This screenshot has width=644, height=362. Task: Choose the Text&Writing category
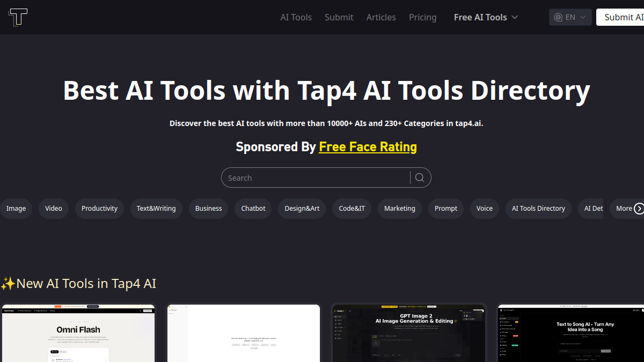[x=156, y=209]
